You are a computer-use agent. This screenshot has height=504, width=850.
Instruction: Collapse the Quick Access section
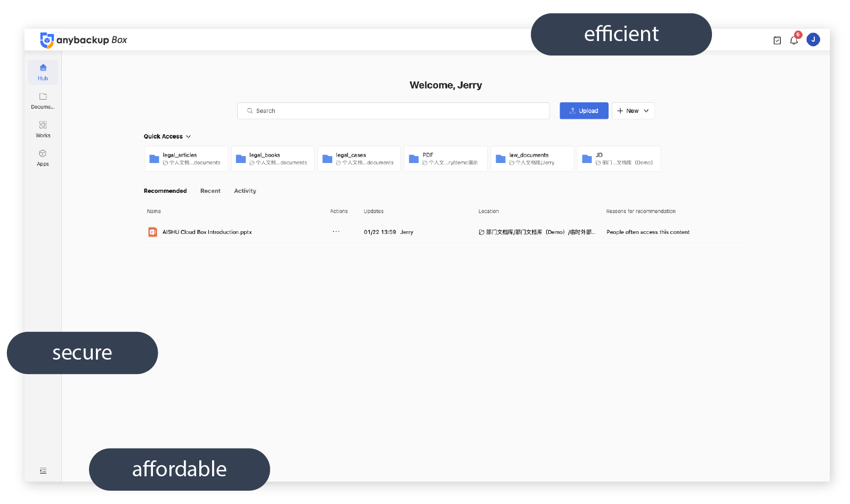[167, 136]
